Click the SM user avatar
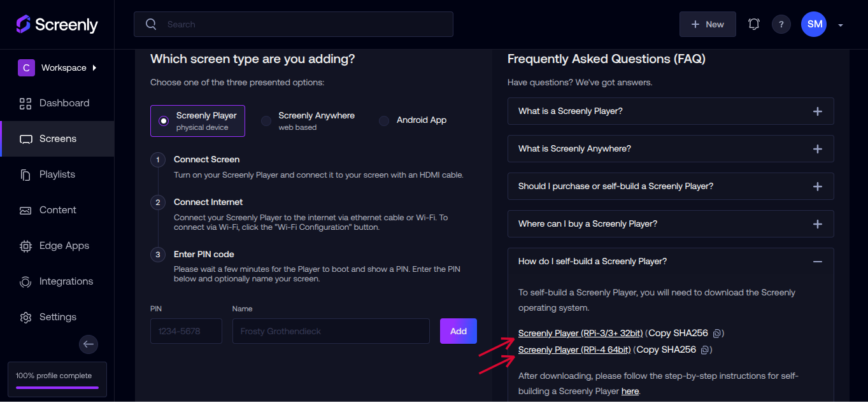Image resolution: width=868 pixels, height=403 pixels. 814,24
